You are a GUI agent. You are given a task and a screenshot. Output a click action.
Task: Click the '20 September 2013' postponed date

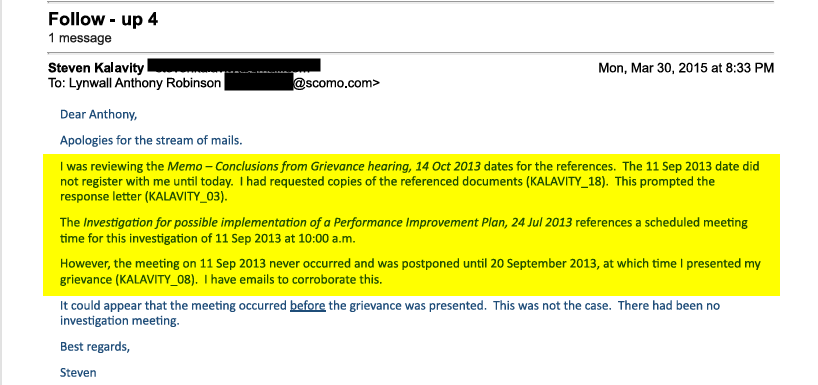[544, 264]
